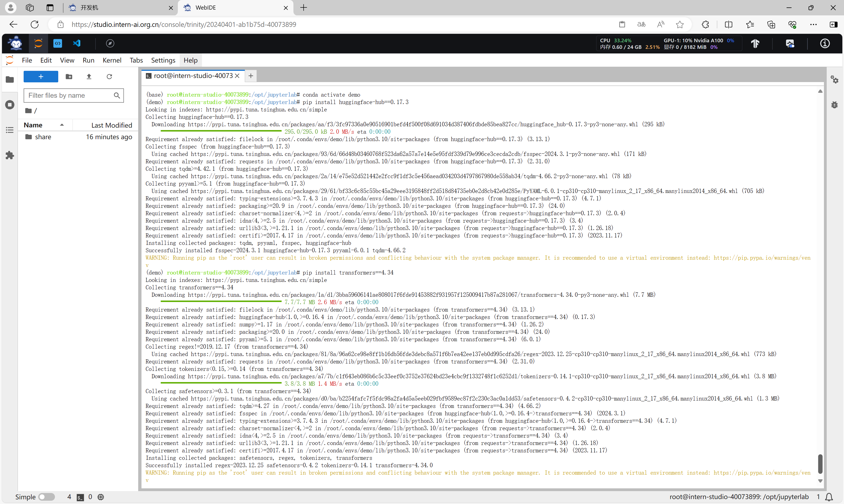Click the browser address bar URL

(x=184, y=24)
